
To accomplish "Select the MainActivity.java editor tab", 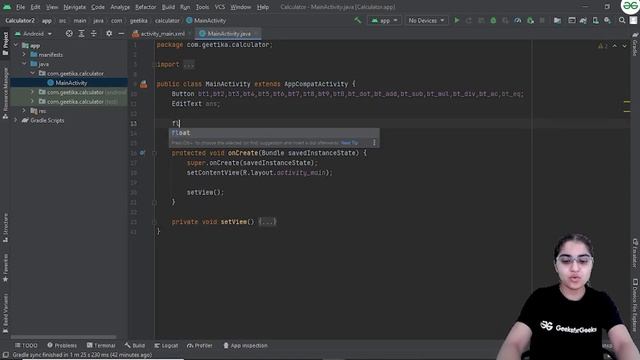I will tap(229, 33).
